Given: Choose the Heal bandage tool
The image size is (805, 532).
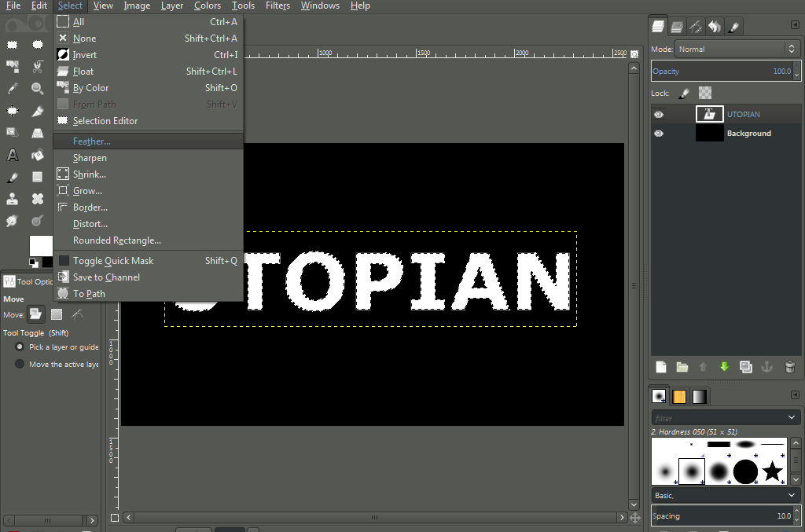Looking at the screenshot, I should 38,199.
